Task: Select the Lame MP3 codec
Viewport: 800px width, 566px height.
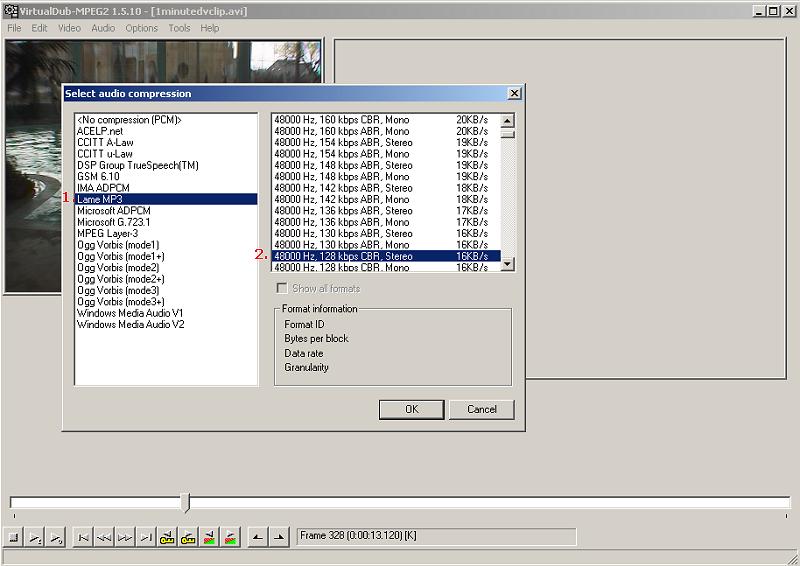Action: click(166, 199)
